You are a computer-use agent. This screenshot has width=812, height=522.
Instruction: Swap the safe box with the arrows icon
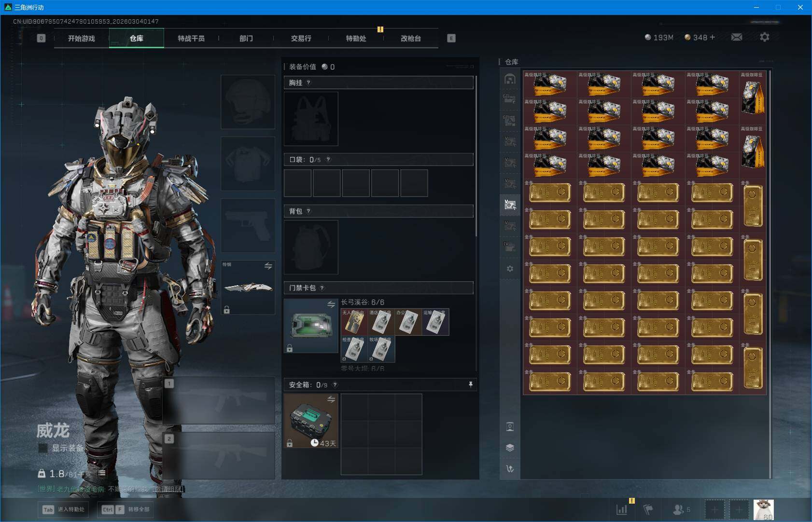point(331,399)
